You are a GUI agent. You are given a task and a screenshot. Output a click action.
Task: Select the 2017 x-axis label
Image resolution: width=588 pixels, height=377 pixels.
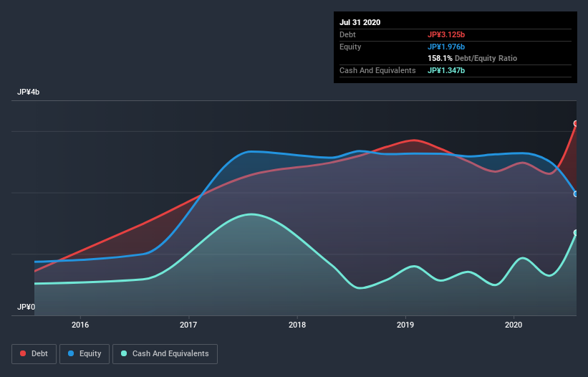pos(188,325)
